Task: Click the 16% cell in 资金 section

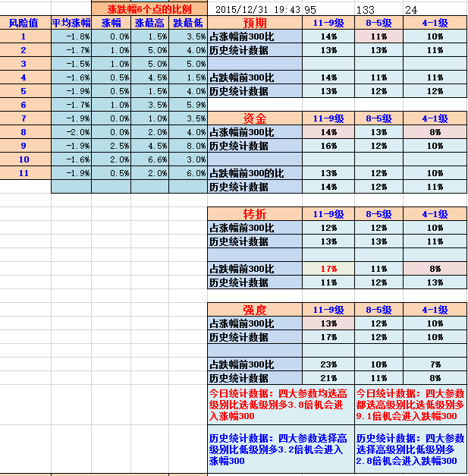Action: click(x=328, y=146)
